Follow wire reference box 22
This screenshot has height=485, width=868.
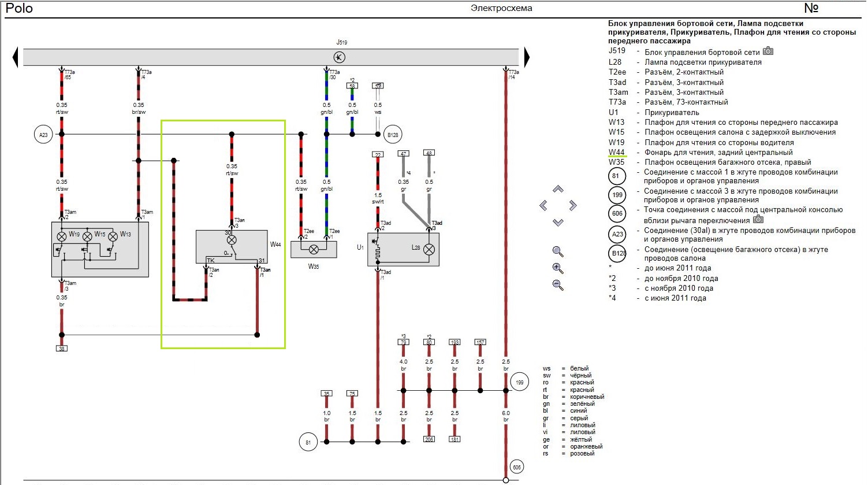[x=378, y=155]
